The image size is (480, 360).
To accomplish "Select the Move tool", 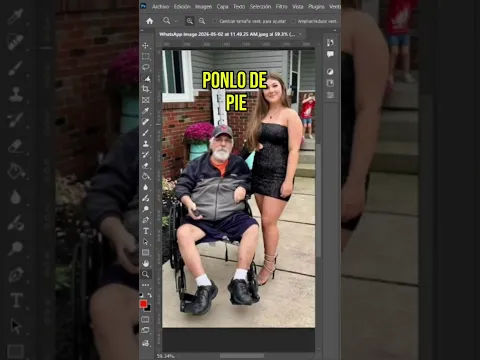I will [146, 45].
